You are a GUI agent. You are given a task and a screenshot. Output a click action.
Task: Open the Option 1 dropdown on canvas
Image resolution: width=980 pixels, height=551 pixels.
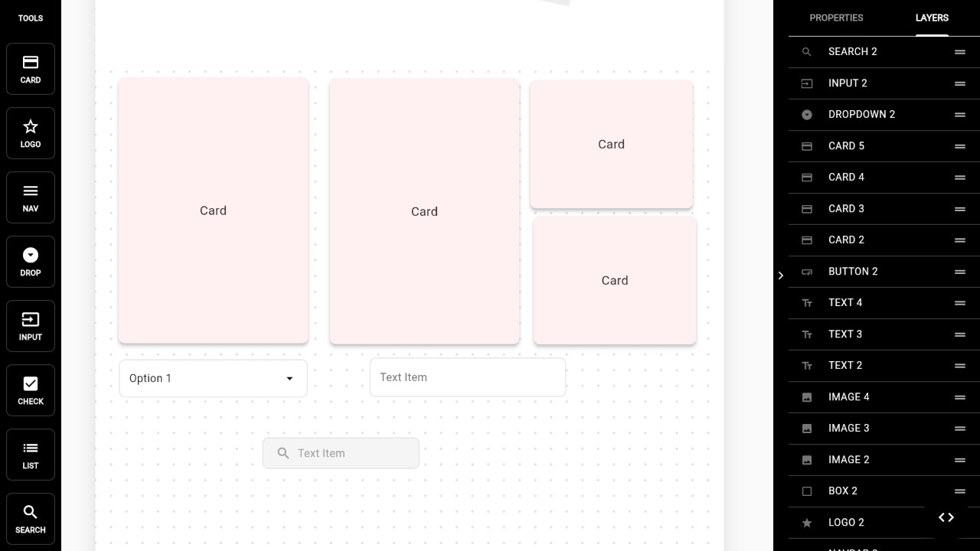click(x=213, y=378)
